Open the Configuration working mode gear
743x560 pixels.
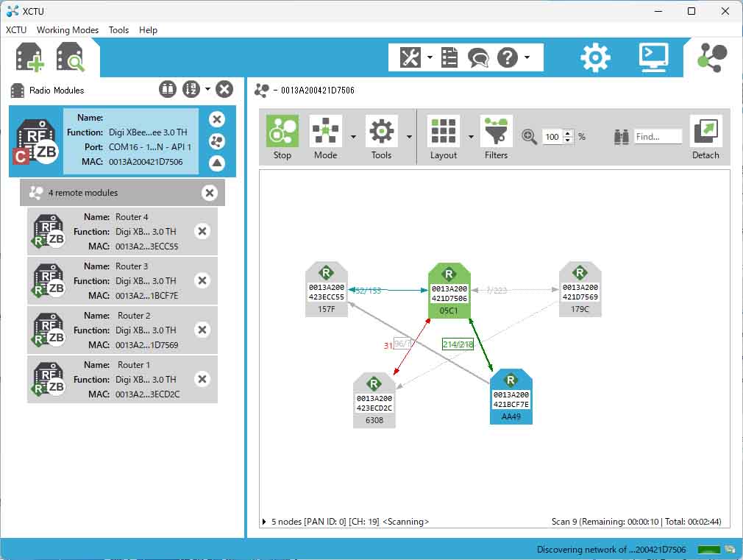click(x=595, y=57)
